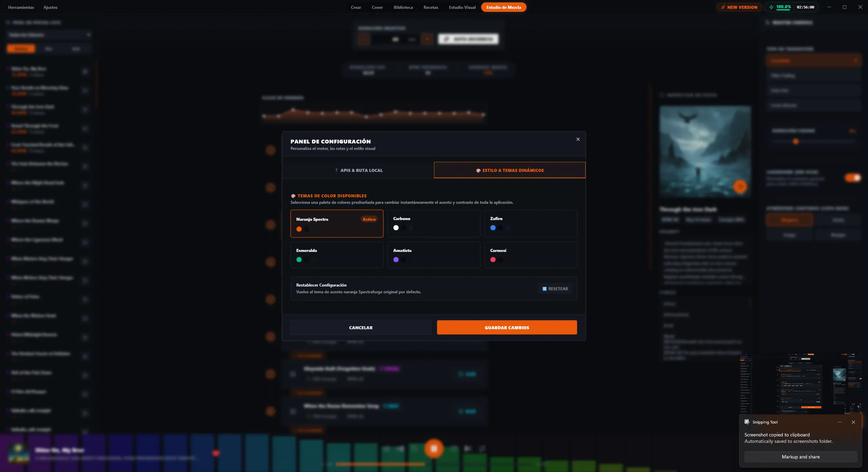Click the RESETEAR button

(x=555, y=289)
